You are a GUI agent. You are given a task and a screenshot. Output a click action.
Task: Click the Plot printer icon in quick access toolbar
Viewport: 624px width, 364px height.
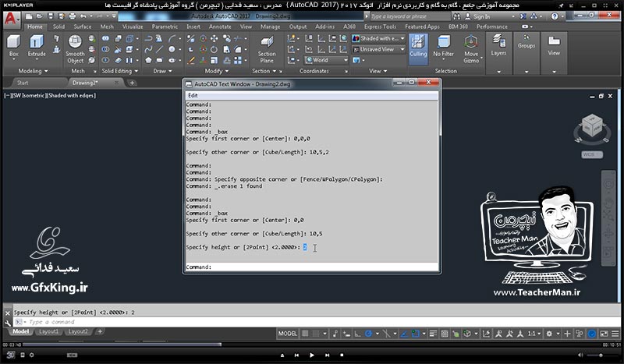click(x=72, y=16)
